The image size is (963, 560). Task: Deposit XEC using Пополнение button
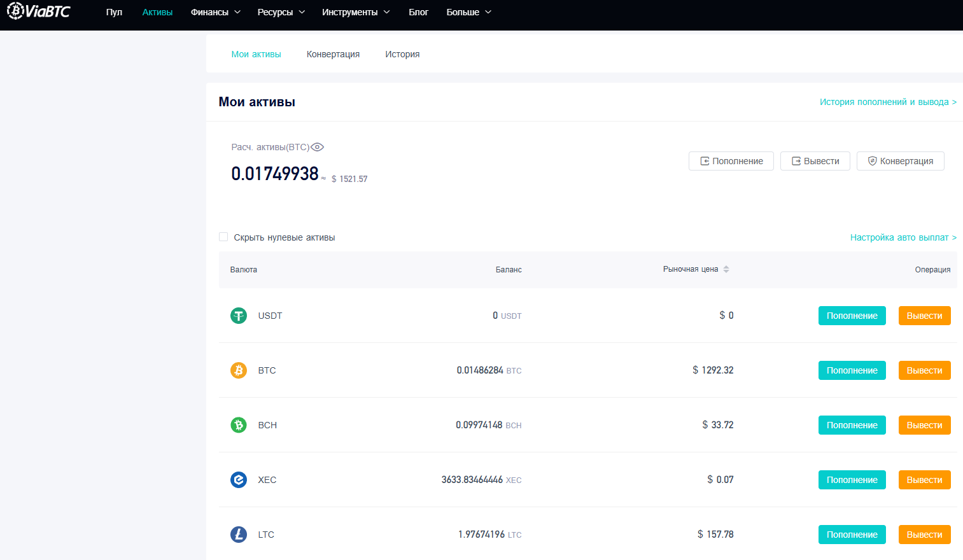(x=852, y=480)
